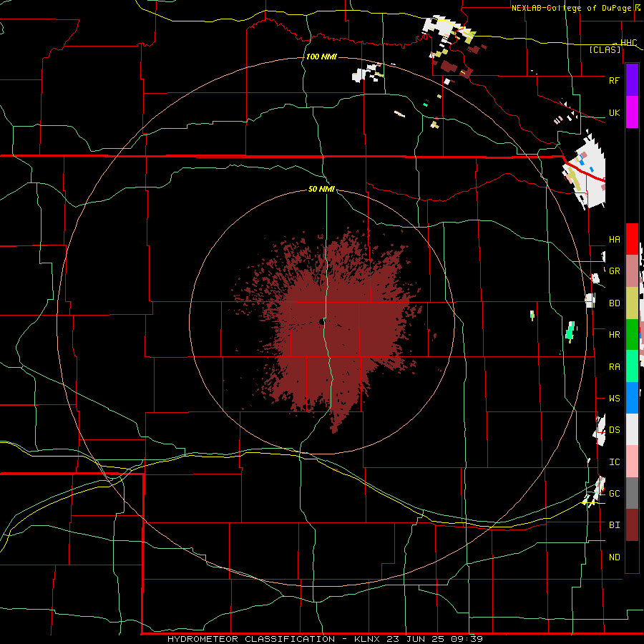644x644 pixels.
Task: Click the HHC product code text
Action: pos(628,43)
